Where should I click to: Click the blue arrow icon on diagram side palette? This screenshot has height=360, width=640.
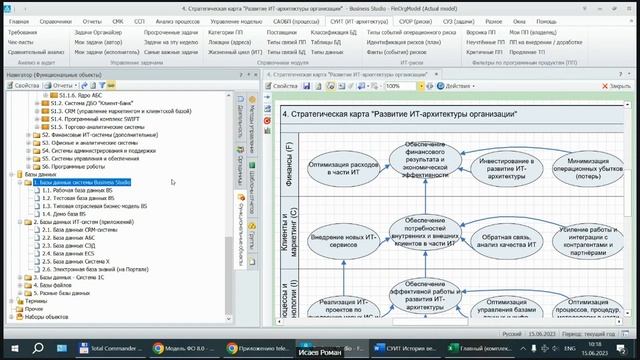point(267,97)
